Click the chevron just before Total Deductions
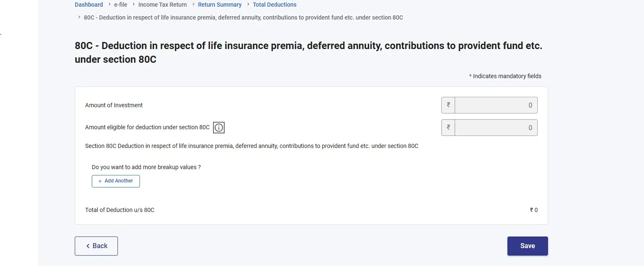 [x=248, y=4]
